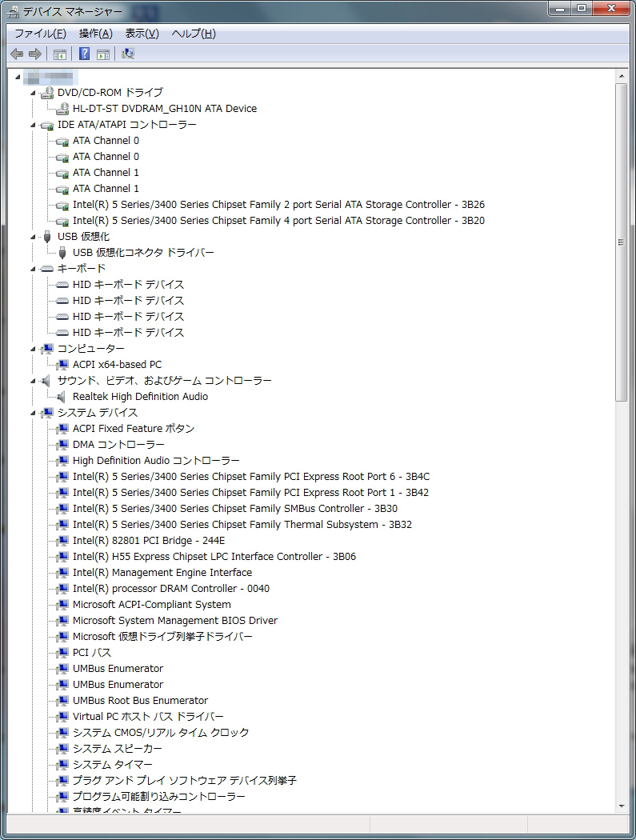
Task: Click the Realtek High Definition Audio speaker icon
Action: [x=61, y=397]
